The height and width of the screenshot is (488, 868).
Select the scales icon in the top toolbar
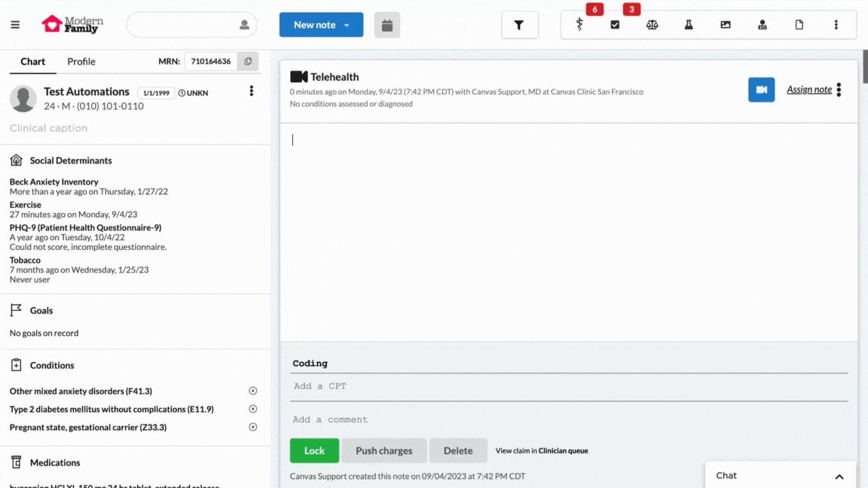(x=653, y=24)
